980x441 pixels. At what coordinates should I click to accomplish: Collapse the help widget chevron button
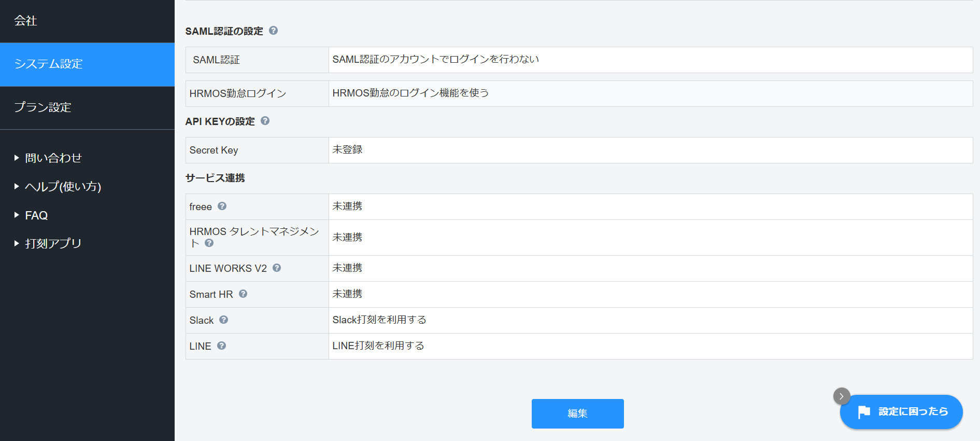pos(842,396)
